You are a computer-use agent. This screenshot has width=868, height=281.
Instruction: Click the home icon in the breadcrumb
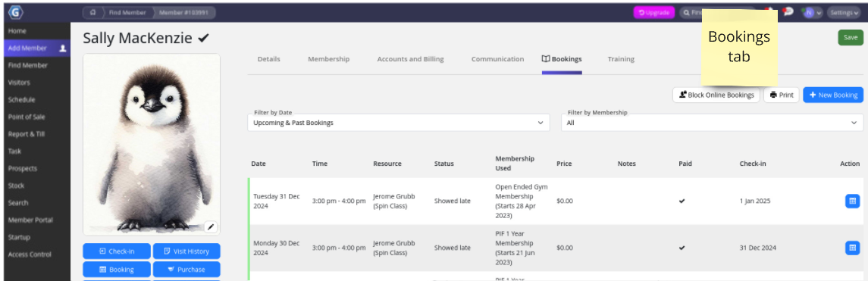click(93, 12)
